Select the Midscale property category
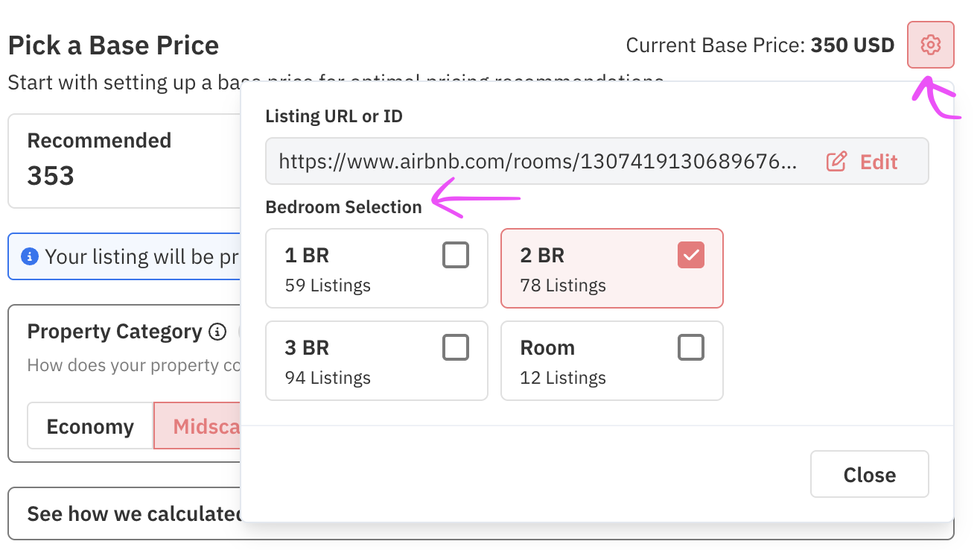The image size is (980, 550). 199,427
